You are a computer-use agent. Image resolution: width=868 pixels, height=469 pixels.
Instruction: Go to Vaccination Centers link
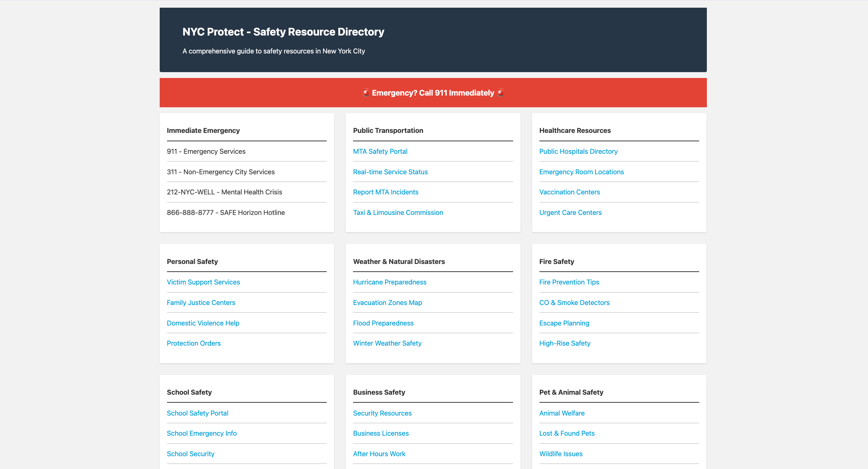569,192
